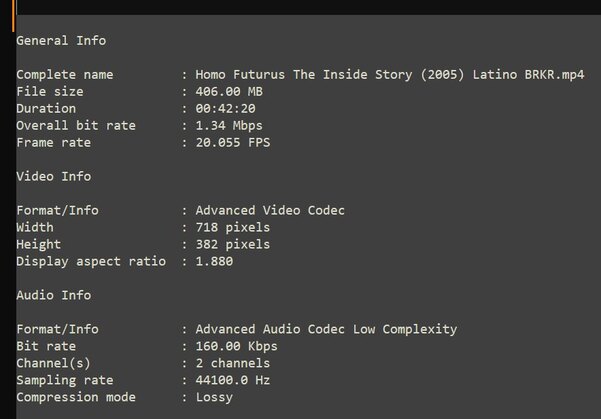Click the 2 channels value
The width and height of the screenshot is (601, 419).
click(x=233, y=363)
